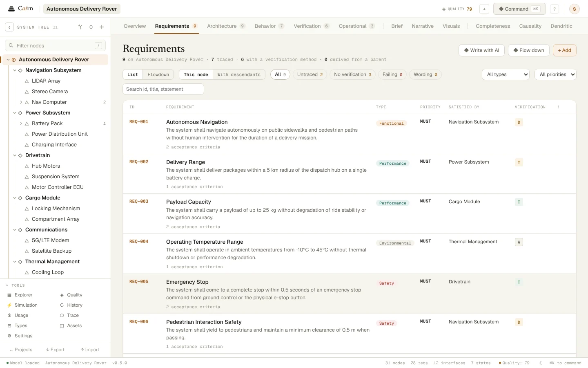Open the History tool
The image size is (588, 368).
[x=74, y=305]
